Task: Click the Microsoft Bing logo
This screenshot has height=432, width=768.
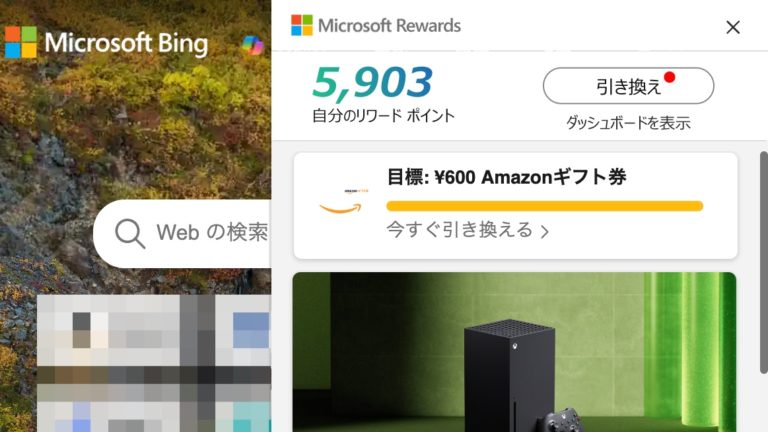Action: tap(106, 43)
